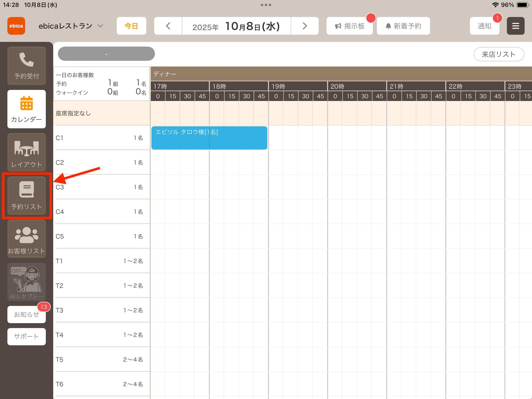The height and width of the screenshot is (399, 532).
Task: Open the hamburger menu icon
Action: pos(516,26)
